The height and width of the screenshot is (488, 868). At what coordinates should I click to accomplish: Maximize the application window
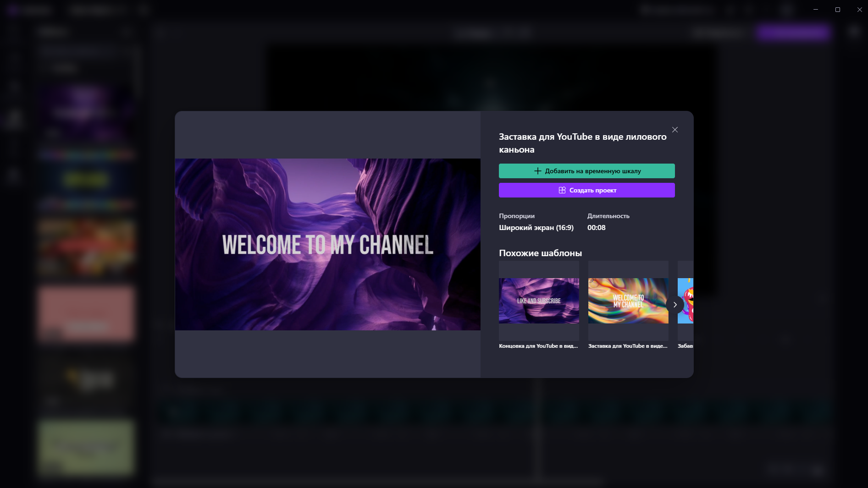[838, 10]
